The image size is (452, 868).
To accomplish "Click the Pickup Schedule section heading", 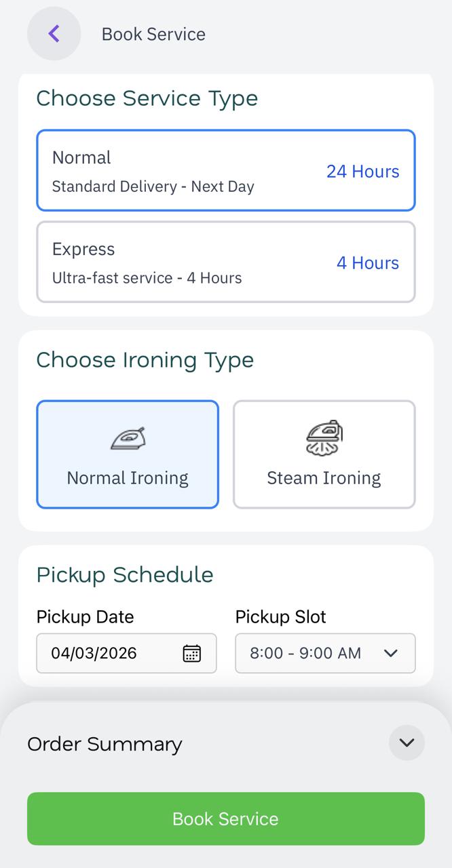I will [x=125, y=574].
